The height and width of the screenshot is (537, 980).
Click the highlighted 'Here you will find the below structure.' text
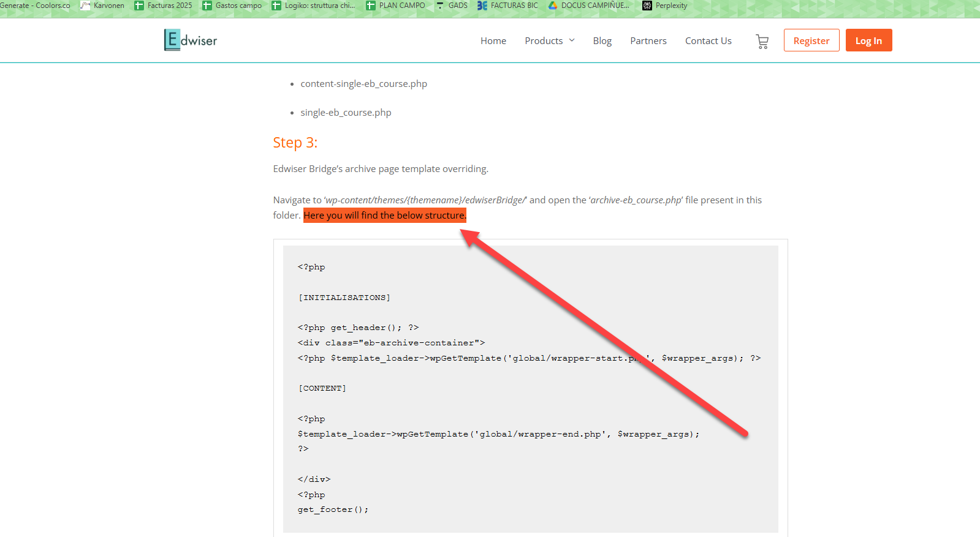385,216
